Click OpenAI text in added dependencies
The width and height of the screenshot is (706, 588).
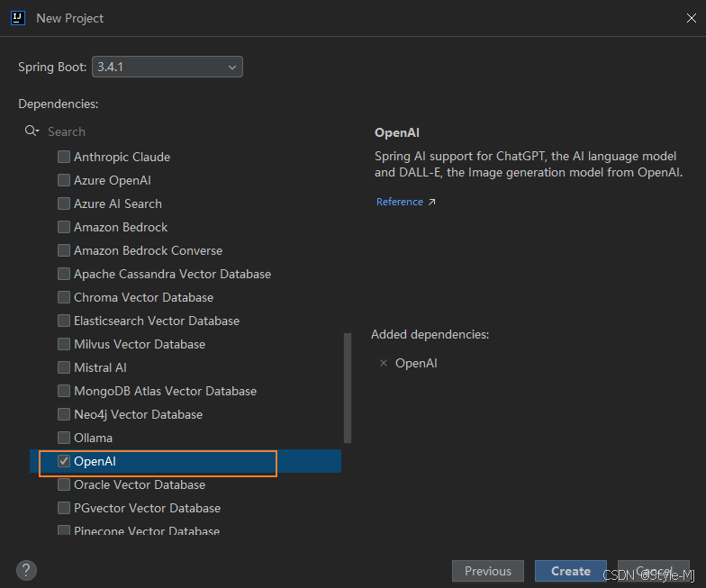pyautogui.click(x=416, y=363)
